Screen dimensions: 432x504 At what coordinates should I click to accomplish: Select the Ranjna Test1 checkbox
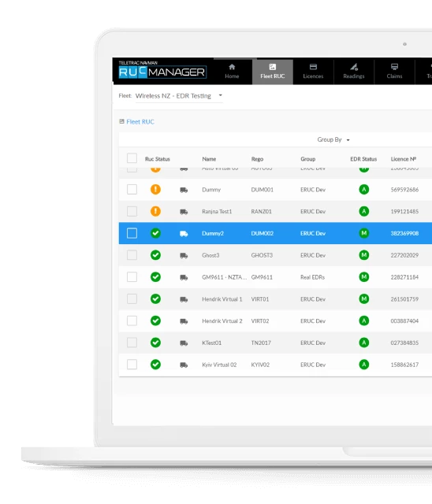[x=132, y=211]
